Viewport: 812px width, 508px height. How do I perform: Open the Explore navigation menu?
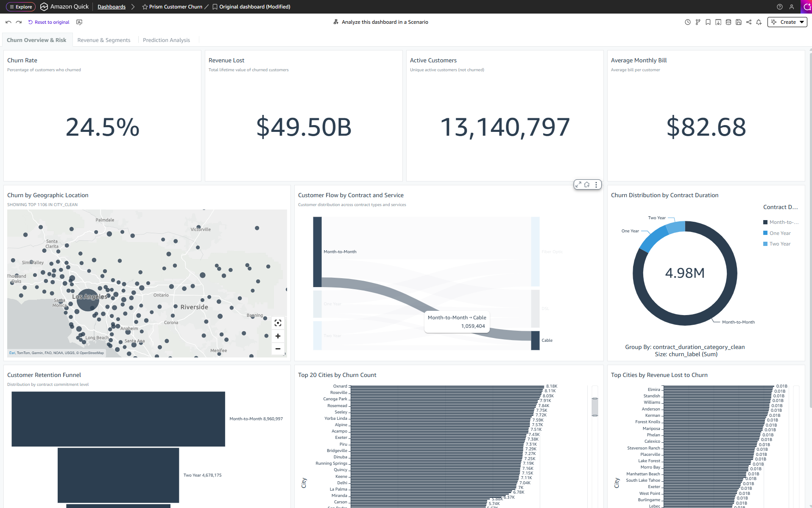pos(21,7)
